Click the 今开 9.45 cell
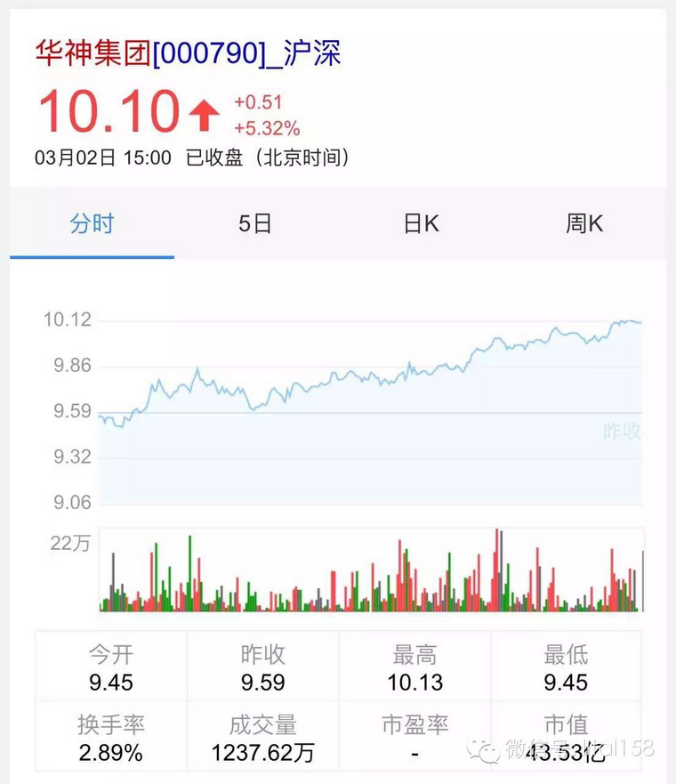 111,667
